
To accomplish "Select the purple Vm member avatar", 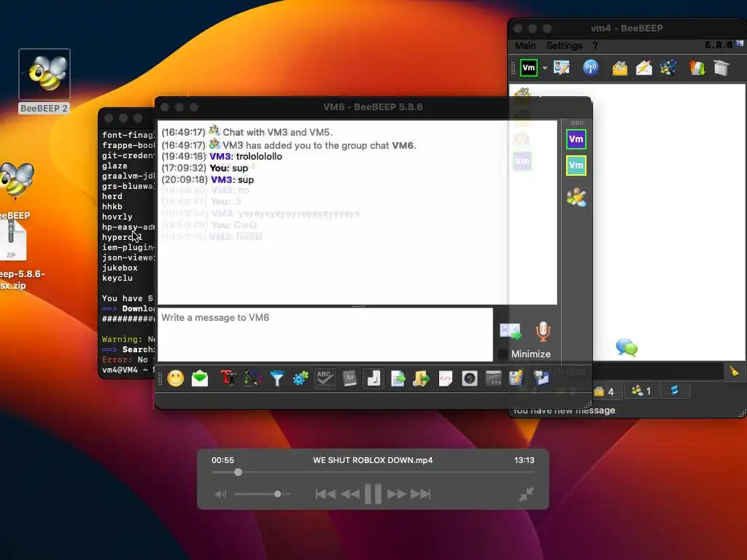I will click(x=576, y=139).
